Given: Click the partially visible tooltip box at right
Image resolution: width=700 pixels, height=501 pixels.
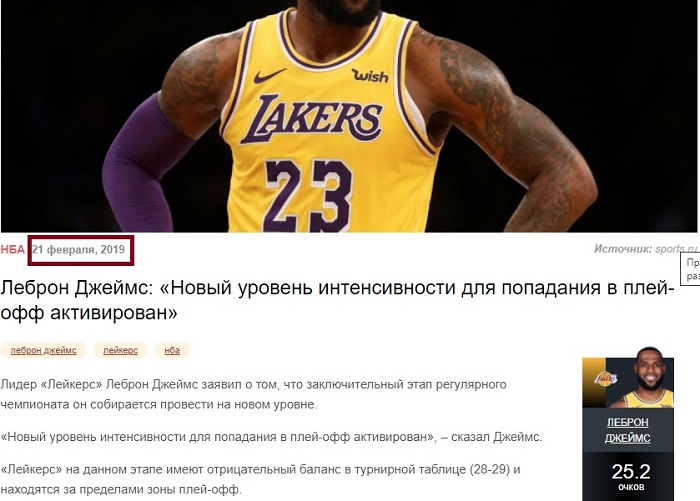Looking at the screenshot, I should [690, 269].
